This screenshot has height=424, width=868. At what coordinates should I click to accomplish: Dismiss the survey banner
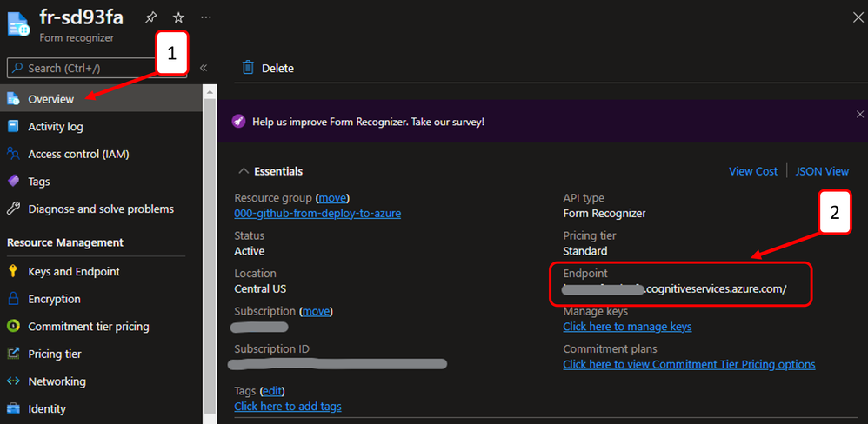pyautogui.click(x=859, y=115)
